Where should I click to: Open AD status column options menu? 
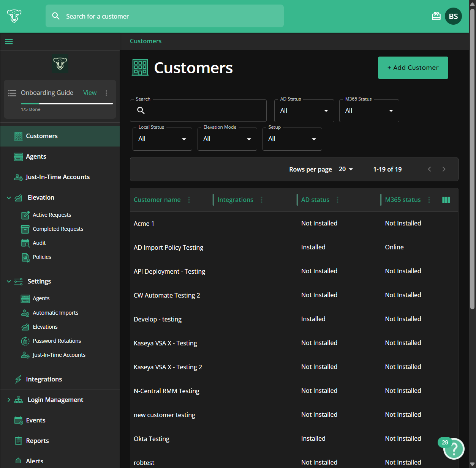pyautogui.click(x=337, y=200)
